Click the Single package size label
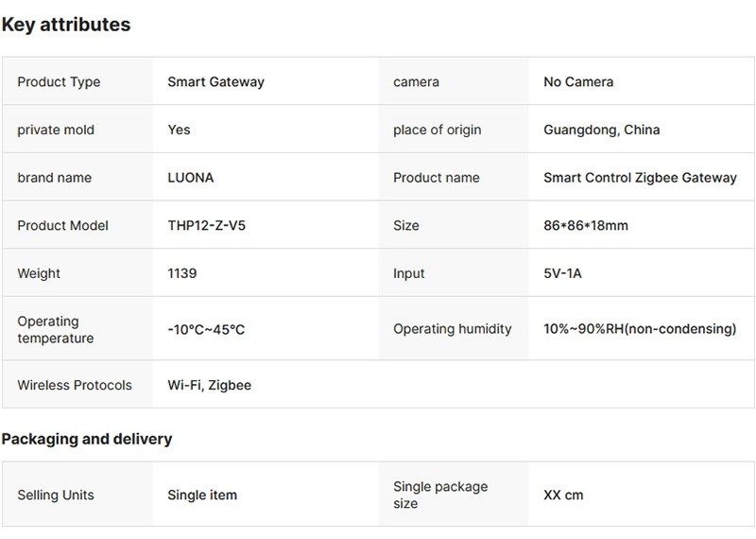The width and height of the screenshot is (756, 539). click(x=440, y=495)
